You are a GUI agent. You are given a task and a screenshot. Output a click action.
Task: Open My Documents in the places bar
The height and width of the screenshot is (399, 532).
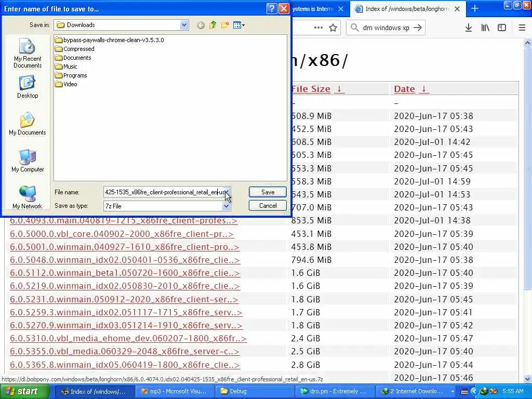point(28,124)
